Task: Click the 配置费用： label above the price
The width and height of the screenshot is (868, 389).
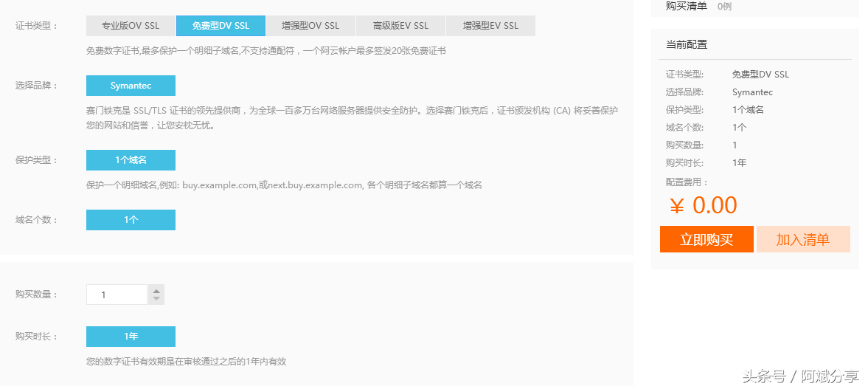Action: 687,182
